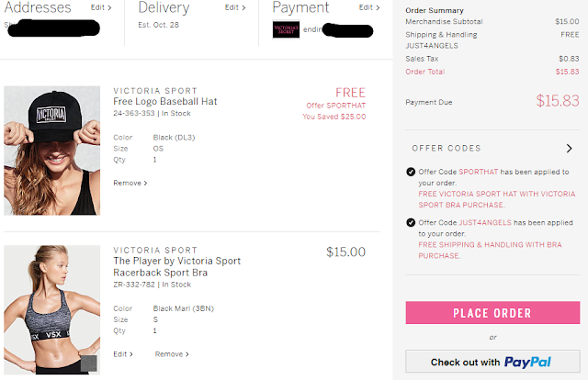Edit the Payment section
Screen dimensions: 588x380
(369, 7)
